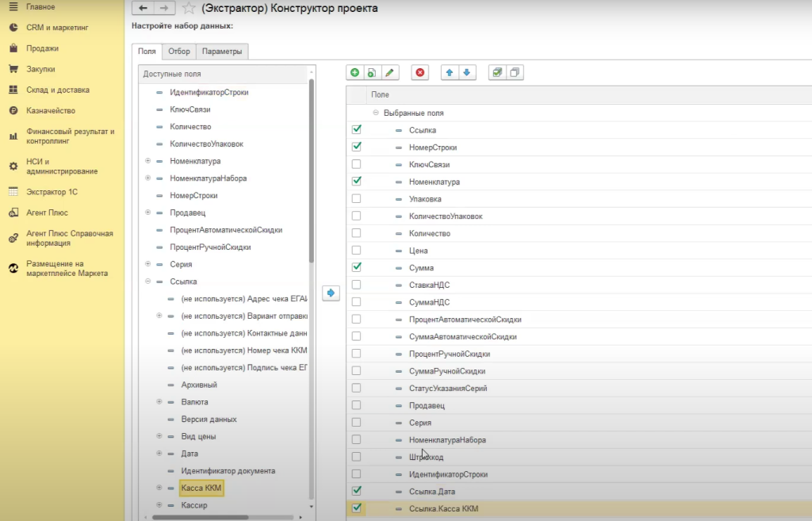Click the uncheck all fields icon

pyautogui.click(x=515, y=72)
